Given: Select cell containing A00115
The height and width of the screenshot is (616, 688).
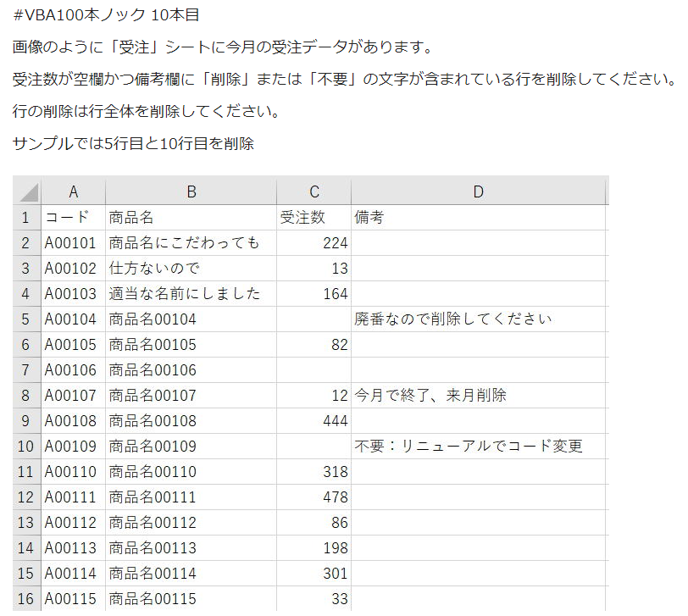Looking at the screenshot, I should pos(73,599).
